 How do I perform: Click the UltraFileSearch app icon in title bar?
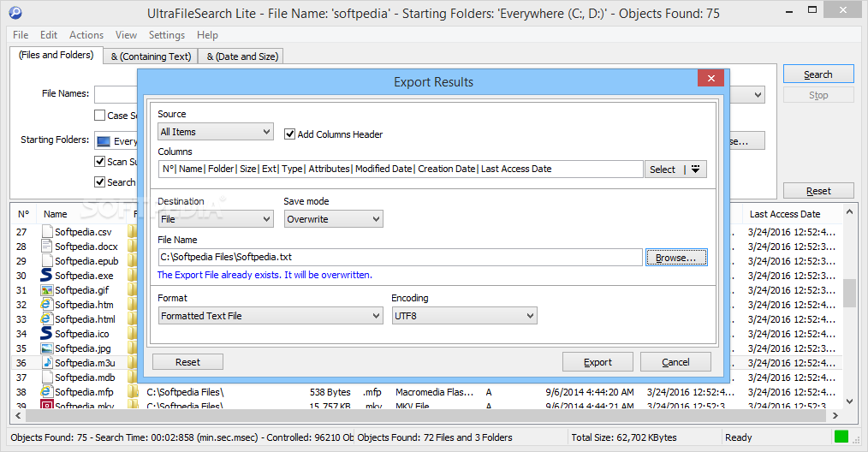pyautogui.click(x=15, y=12)
